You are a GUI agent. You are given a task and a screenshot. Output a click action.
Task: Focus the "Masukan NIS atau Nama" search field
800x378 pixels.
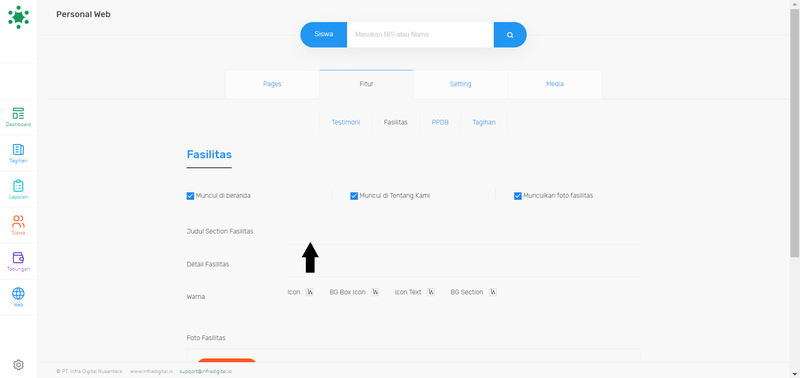coord(420,35)
